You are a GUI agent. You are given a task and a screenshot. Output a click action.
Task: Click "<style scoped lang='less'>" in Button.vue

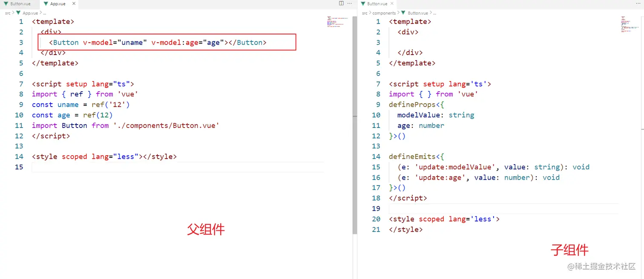tap(444, 219)
